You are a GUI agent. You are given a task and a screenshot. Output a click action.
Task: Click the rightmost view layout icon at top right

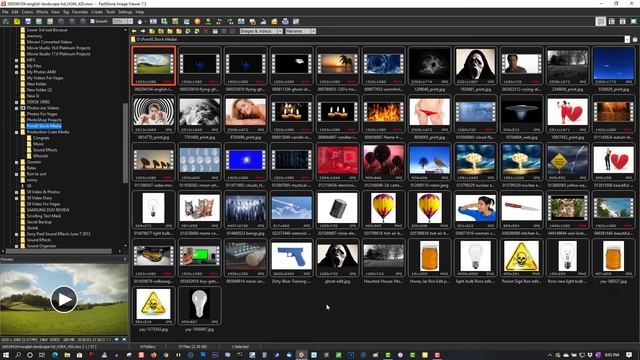point(633,21)
